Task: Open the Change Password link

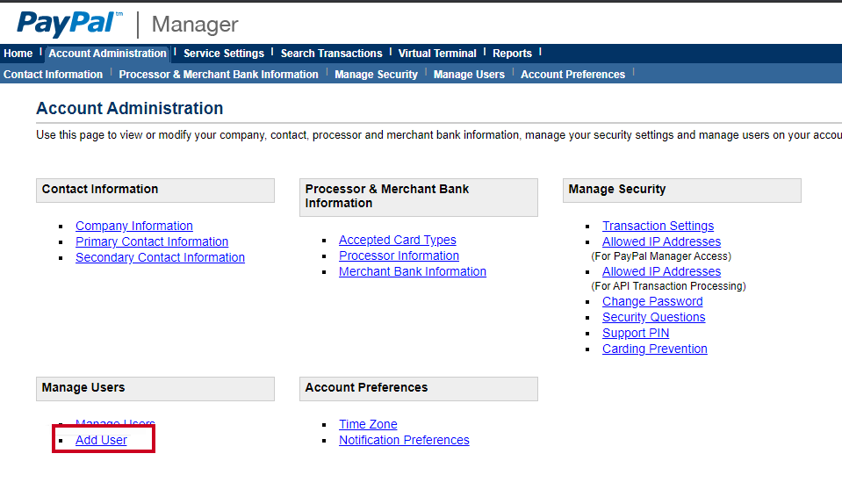Action: point(652,302)
